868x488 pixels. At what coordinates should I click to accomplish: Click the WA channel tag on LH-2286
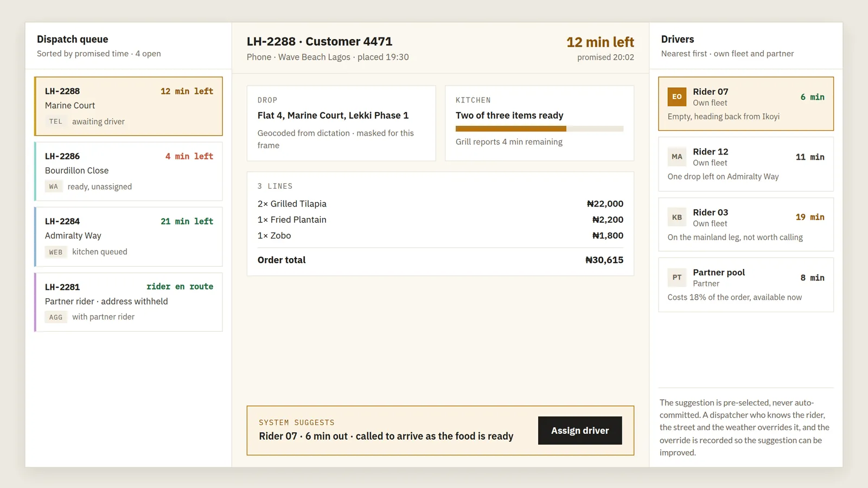pyautogui.click(x=53, y=187)
